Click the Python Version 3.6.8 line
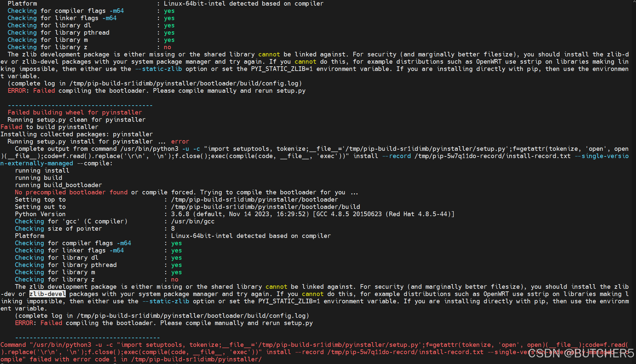This screenshot has width=636, height=364. [235, 214]
